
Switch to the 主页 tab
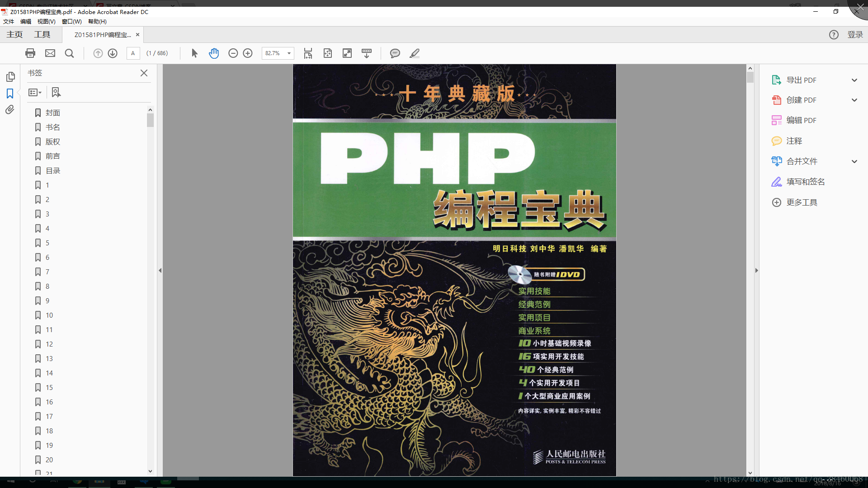14,35
